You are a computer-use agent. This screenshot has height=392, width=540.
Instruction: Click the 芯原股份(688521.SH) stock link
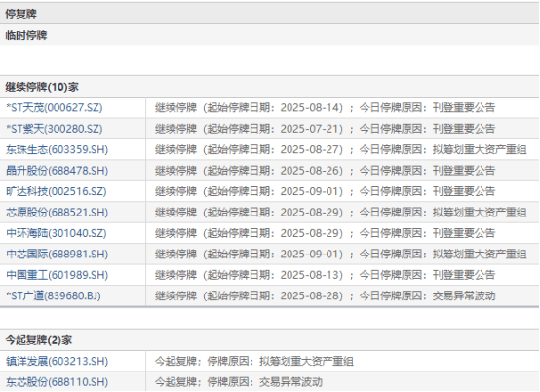coord(58,213)
